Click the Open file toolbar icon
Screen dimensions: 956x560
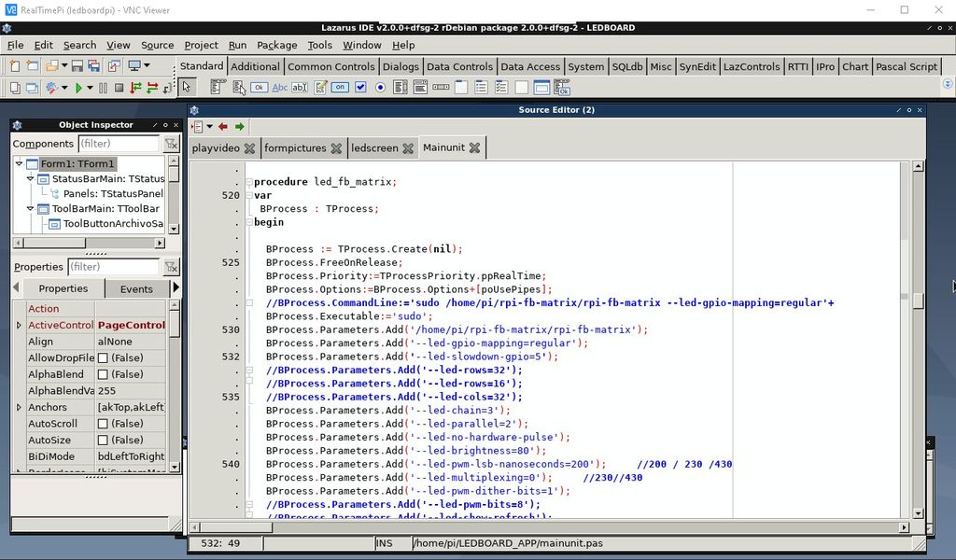[52, 66]
